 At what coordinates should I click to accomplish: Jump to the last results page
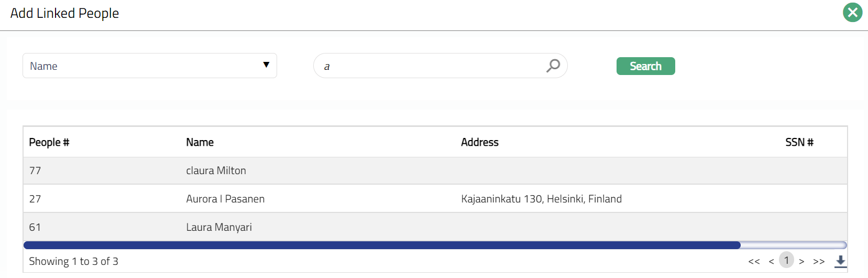[819, 261]
